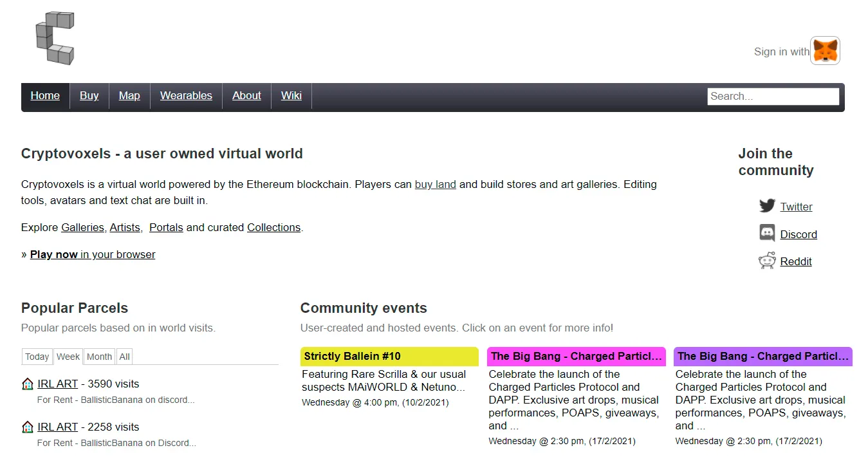Select the All popular parcels tab
868x457 pixels.
[x=125, y=357]
